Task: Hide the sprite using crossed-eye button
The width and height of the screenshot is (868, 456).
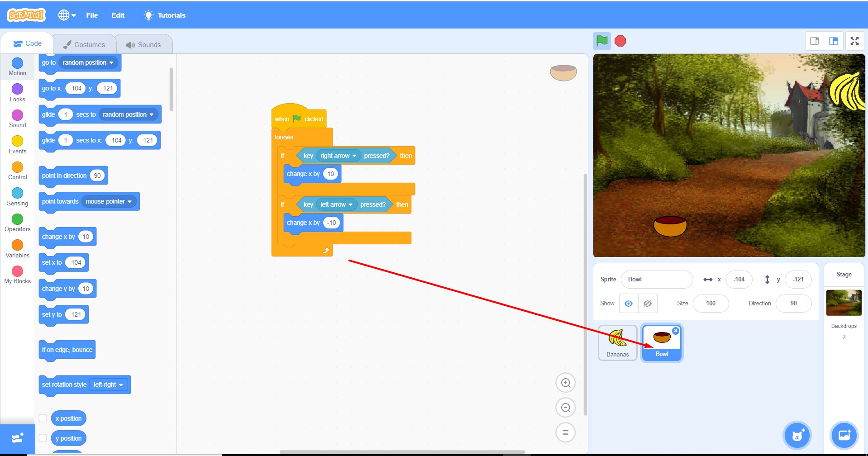Action: (648, 304)
